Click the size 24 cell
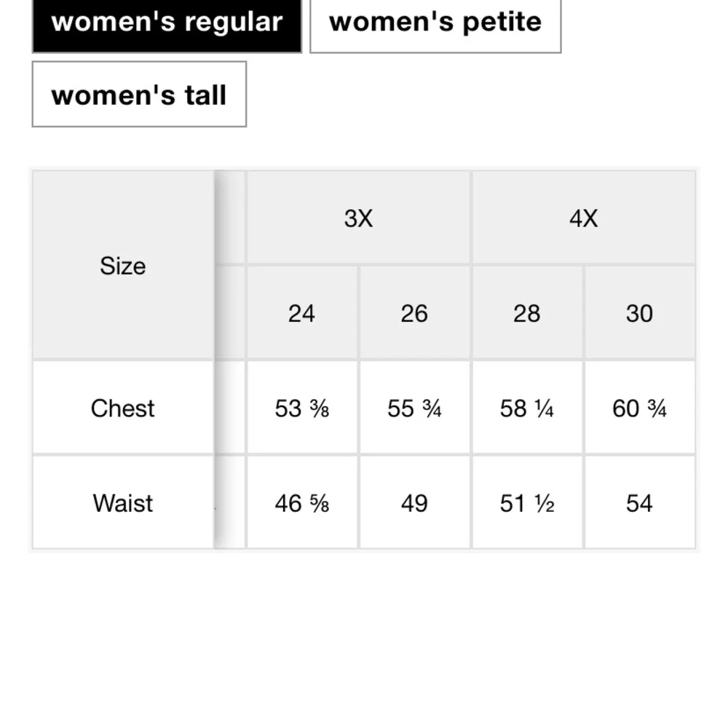The width and height of the screenshot is (728, 728). tap(301, 313)
